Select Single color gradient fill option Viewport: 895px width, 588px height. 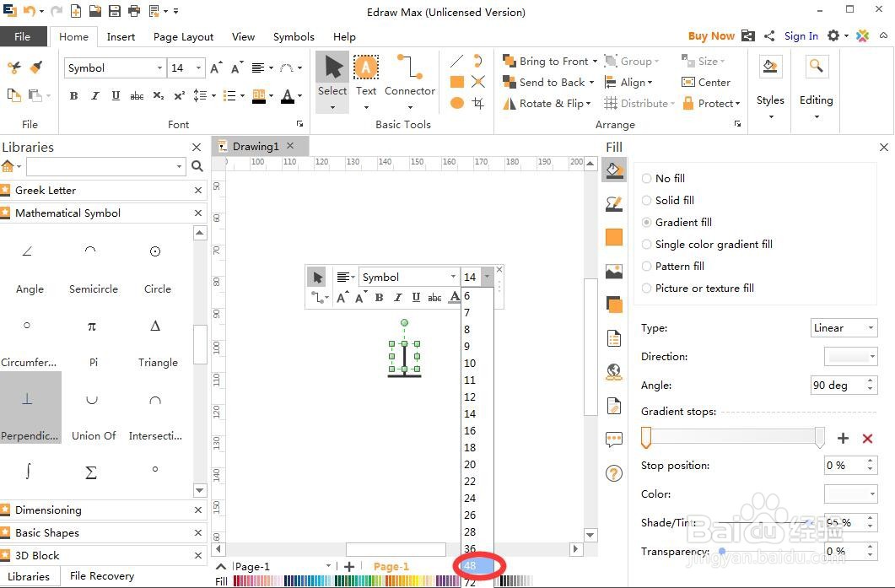pos(707,245)
